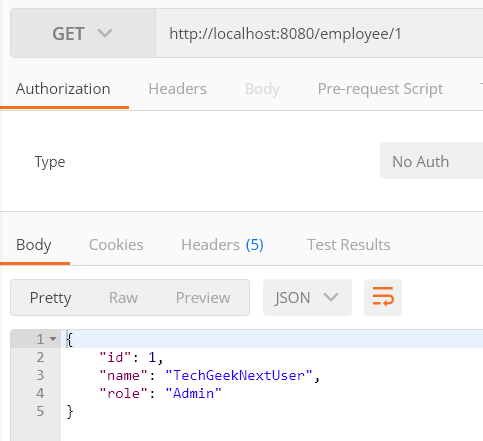The height and width of the screenshot is (441, 483).
Task: Open the No Auth type dropdown
Action: [x=431, y=161]
